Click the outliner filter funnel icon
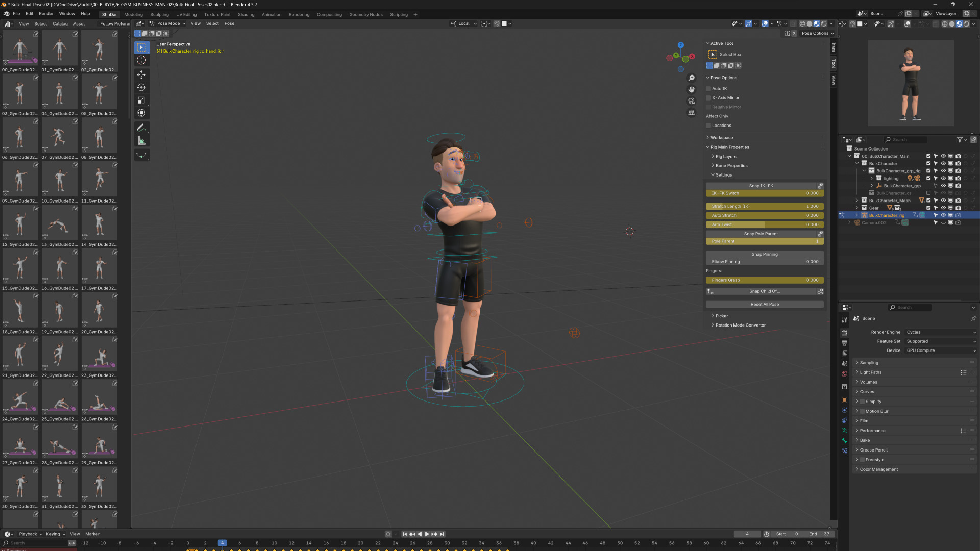 (x=960, y=140)
